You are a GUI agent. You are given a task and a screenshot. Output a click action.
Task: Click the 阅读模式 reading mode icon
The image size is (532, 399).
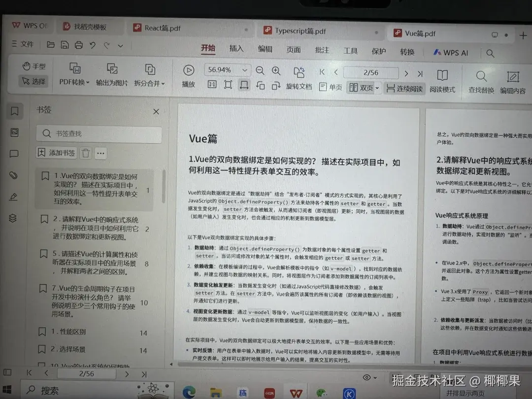pos(442,76)
